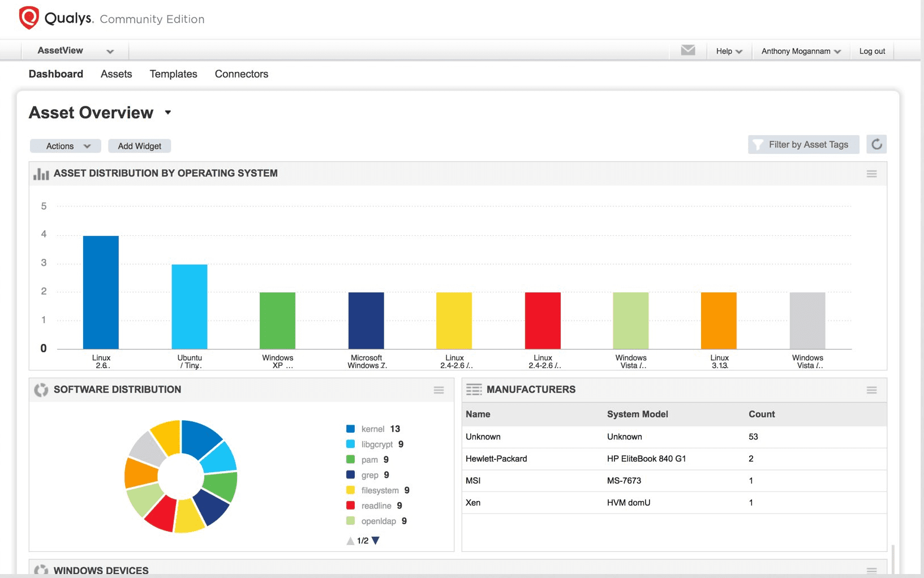Go to next legend page in Software Distribution
924x578 pixels.
coord(375,540)
